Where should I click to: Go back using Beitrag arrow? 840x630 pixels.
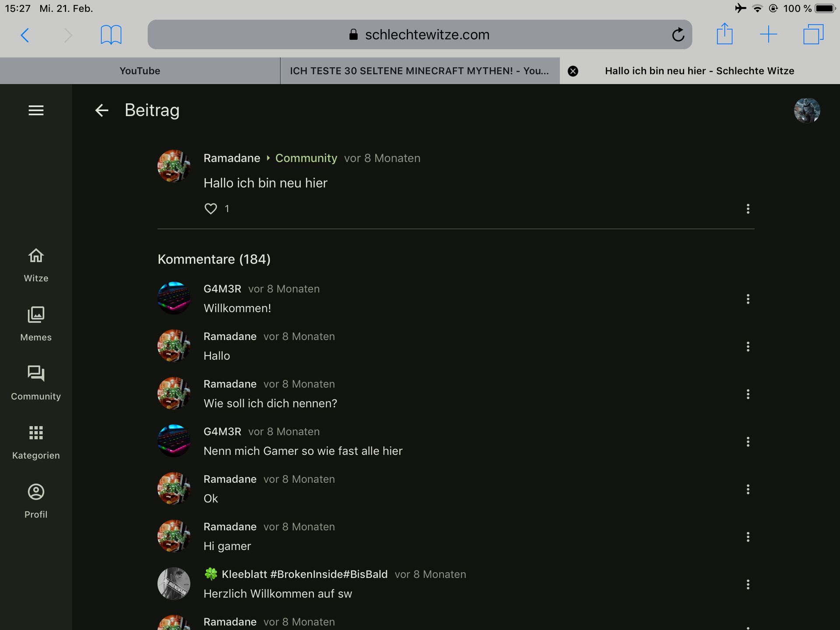click(x=101, y=110)
